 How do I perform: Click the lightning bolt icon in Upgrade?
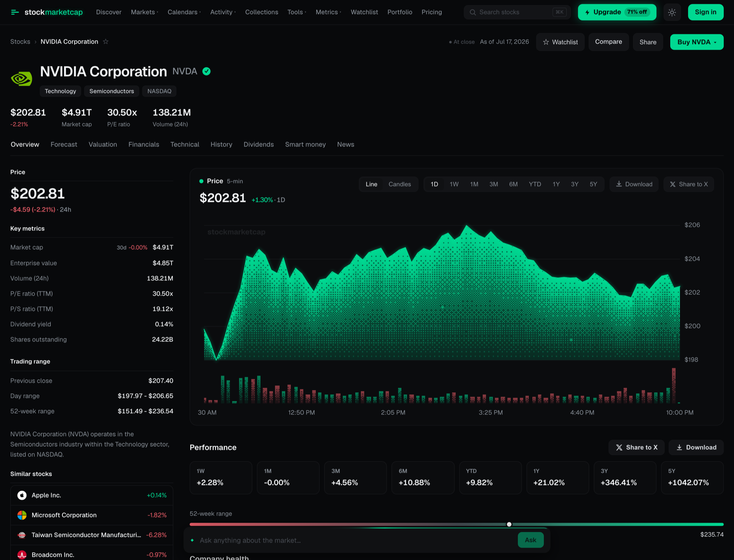(x=587, y=12)
